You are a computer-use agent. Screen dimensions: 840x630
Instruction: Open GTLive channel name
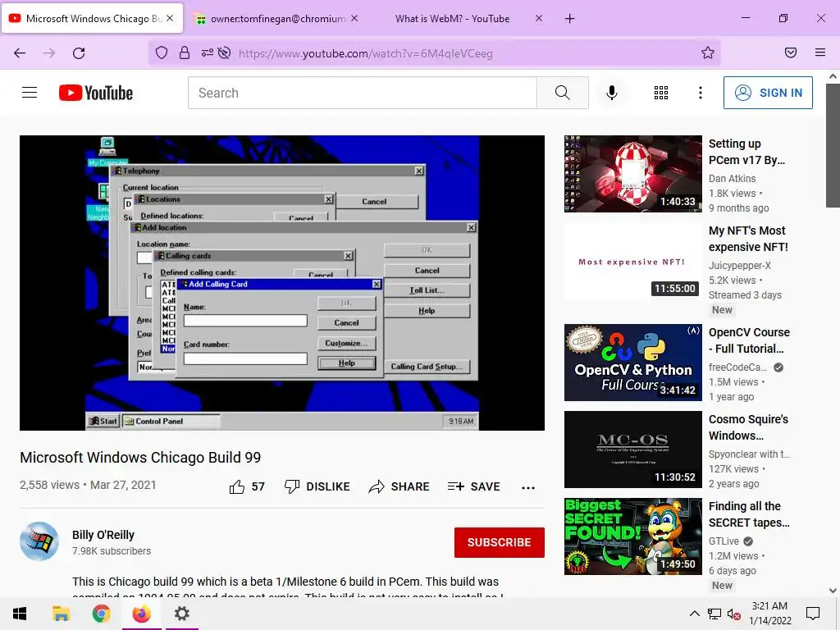pos(724,541)
